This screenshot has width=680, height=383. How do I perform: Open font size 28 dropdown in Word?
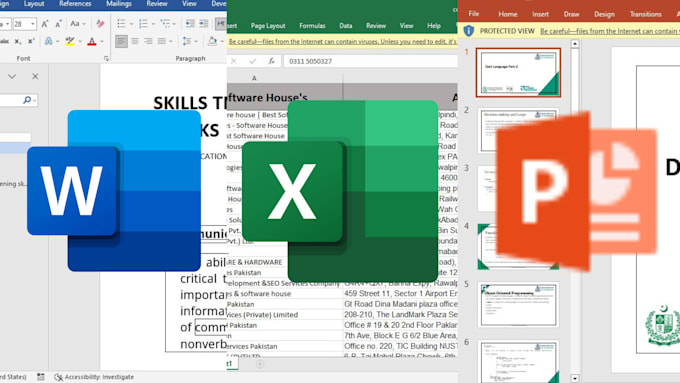point(33,24)
